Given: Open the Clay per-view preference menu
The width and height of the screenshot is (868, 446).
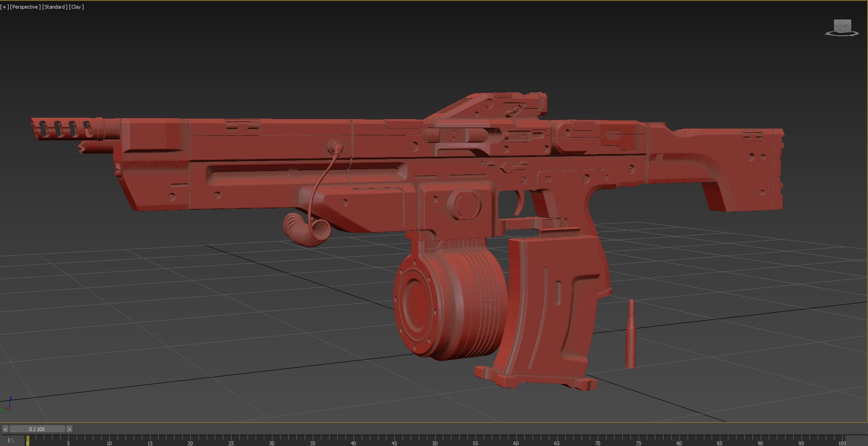Looking at the screenshot, I should (x=77, y=7).
